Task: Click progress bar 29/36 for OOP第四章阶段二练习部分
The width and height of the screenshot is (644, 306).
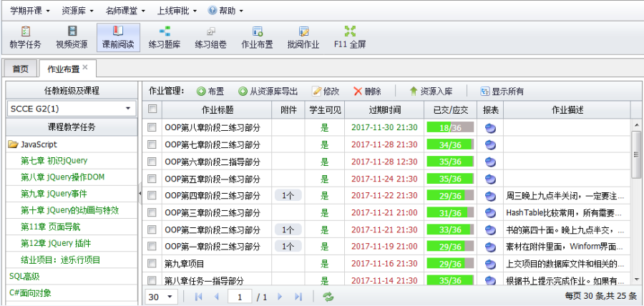Action: tap(450, 195)
